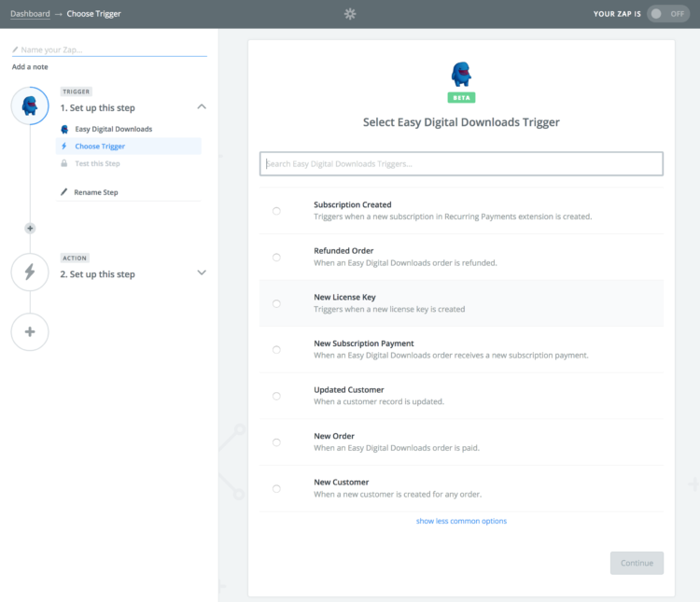Click 'Updated Customer' trigger title
This screenshot has height=602, width=700.
(x=349, y=390)
